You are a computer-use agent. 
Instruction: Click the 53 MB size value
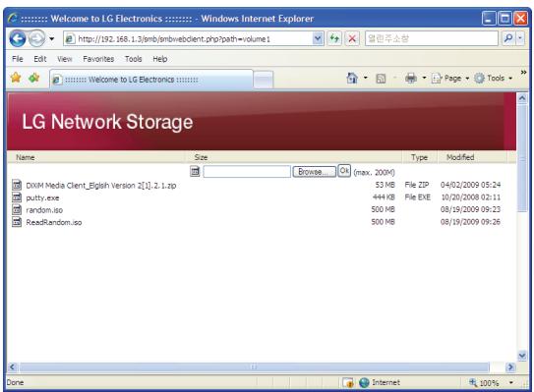click(385, 185)
